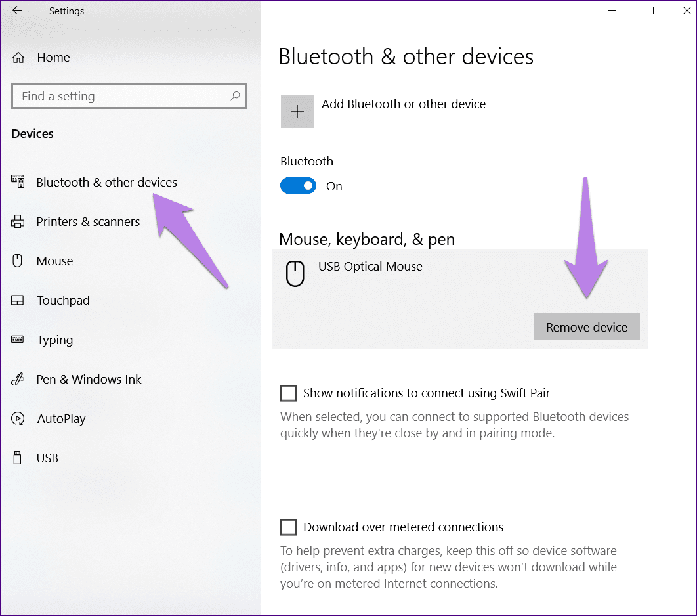Open Typing settings page
Screen dimensions: 697x616
[x=54, y=340]
